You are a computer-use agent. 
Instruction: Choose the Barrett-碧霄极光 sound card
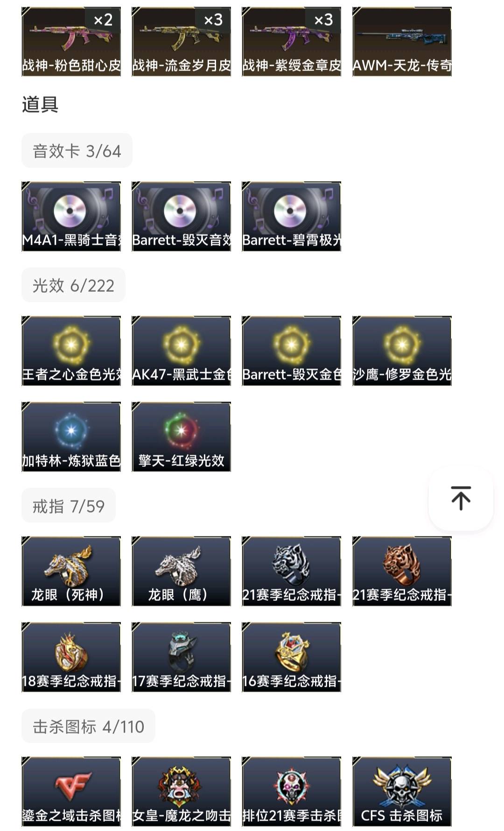click(x=291, y=217)
